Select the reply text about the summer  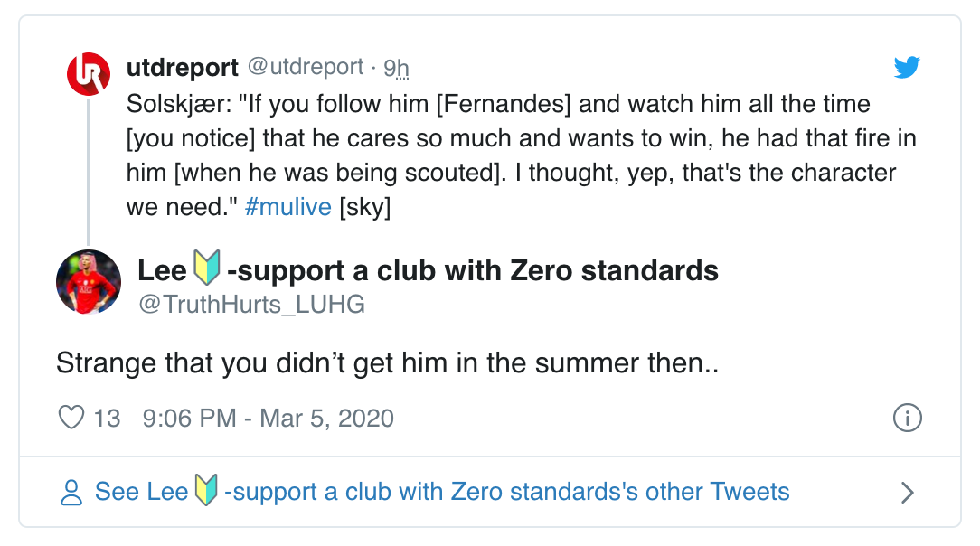coord(387,362)
